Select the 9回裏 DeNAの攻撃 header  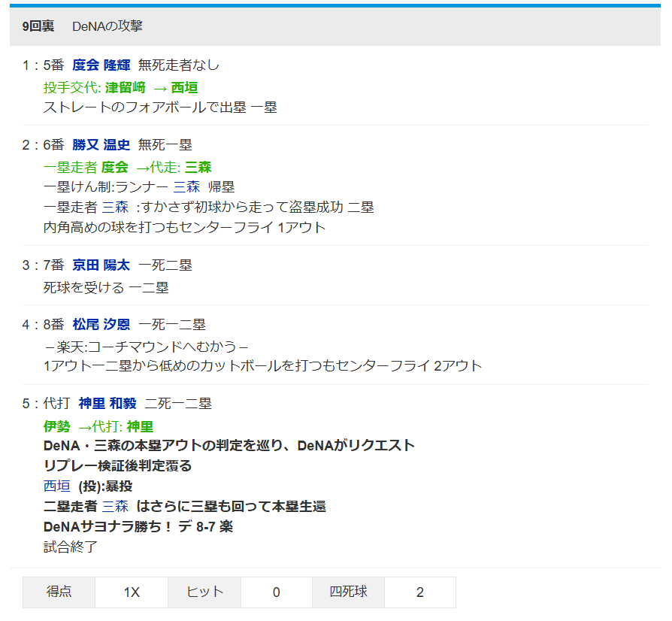335,26
